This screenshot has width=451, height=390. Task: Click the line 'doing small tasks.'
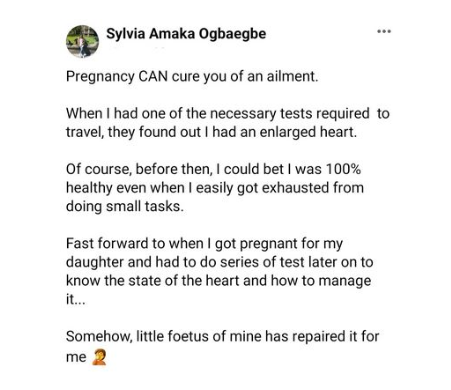[x=125, y=207]
